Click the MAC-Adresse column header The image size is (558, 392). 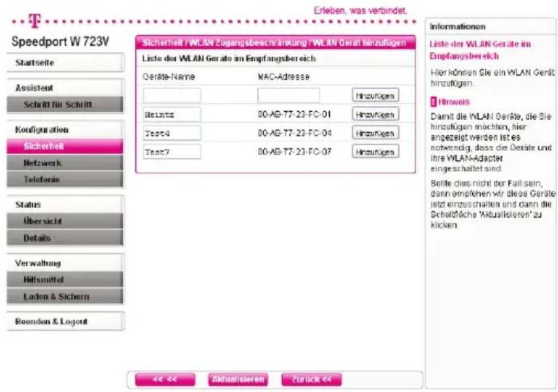(x=283, y=77)
